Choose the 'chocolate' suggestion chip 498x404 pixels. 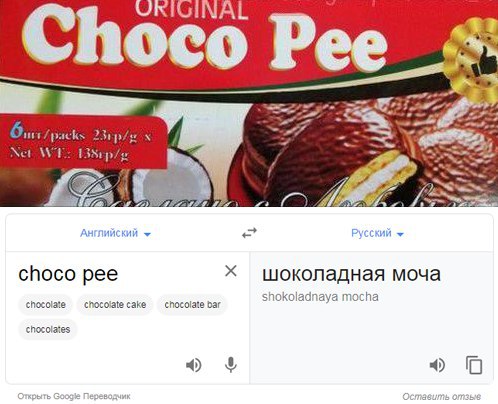point(46,305)
